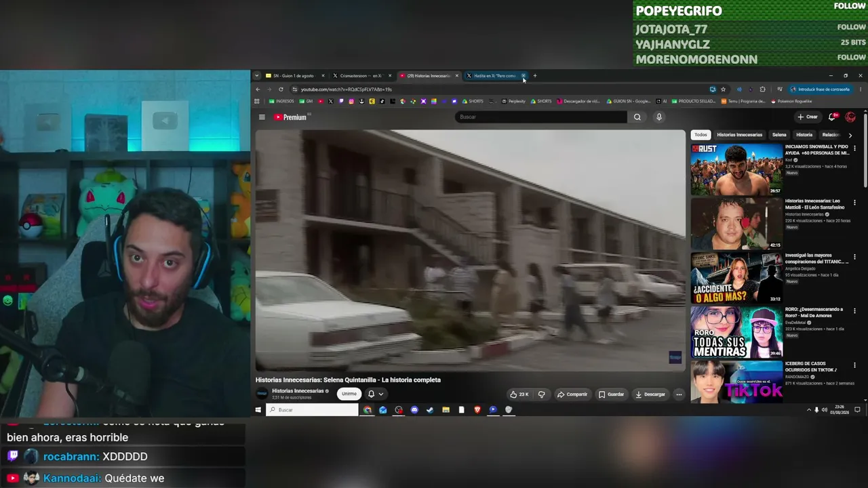Click the YouTube search magnifier button
This screenshot has width=868, height=488.
click(x=637, y=117)
